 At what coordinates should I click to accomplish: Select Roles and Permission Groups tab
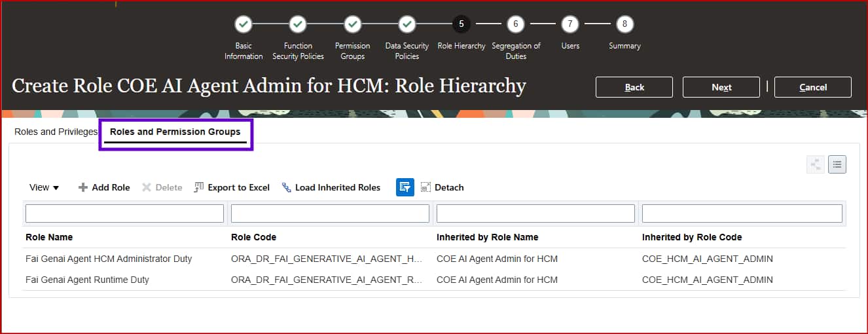(x=175, y=132)
